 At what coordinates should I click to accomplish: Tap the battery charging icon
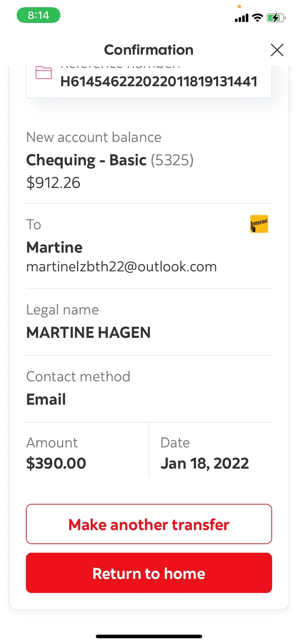[x=276, y=18]
